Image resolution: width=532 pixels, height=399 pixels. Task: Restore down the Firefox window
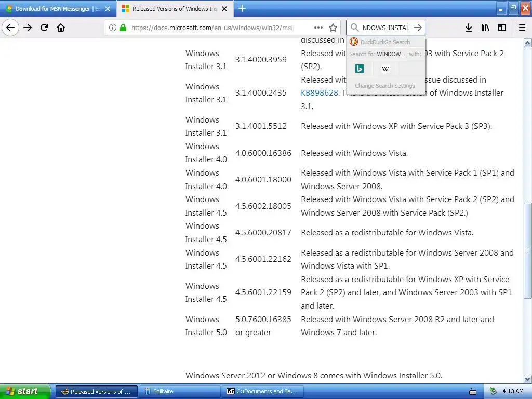click(513, 8)
